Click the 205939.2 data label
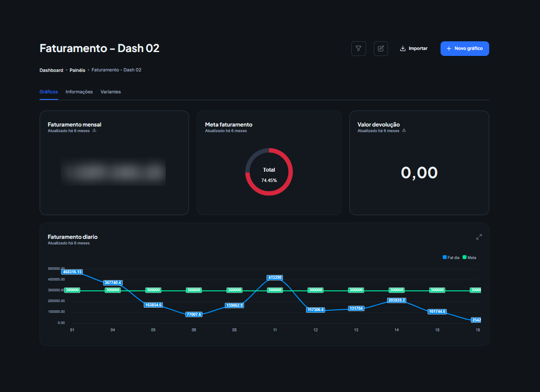The height and width of the screenshot is (392, 540). (397, 300)
